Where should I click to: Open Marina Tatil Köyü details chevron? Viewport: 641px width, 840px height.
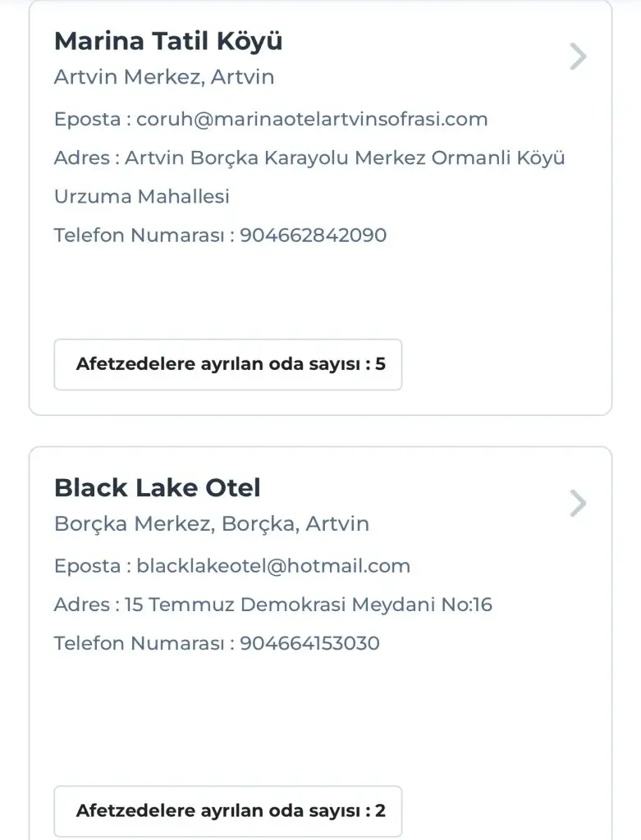tap(579, 57)
